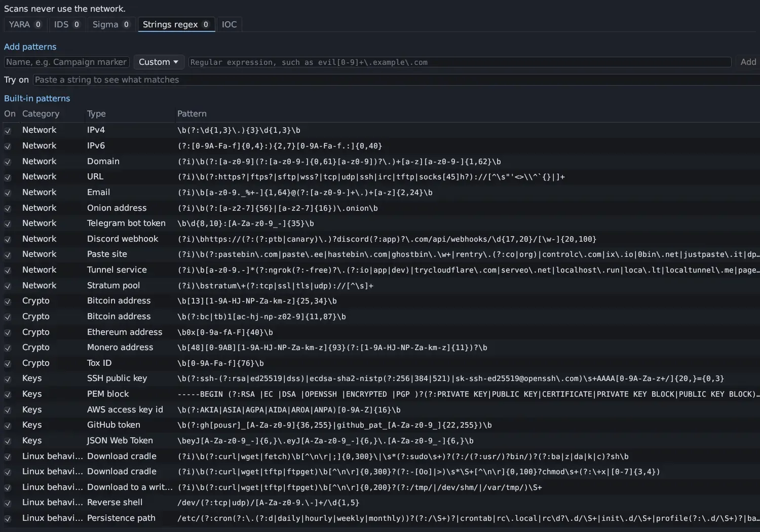Uncheck the Paste site checkbox
Screen dimensions: 760x532
tap(8, 255)
